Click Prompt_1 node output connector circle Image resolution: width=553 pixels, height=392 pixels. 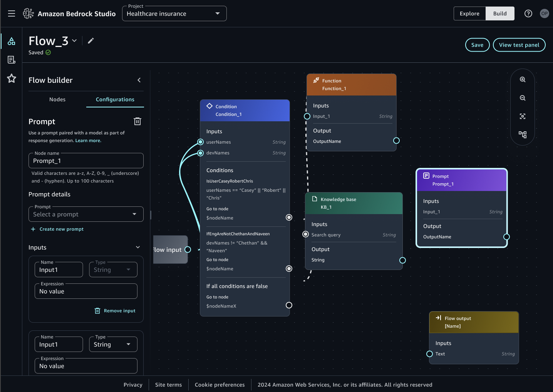click(506, 237)
